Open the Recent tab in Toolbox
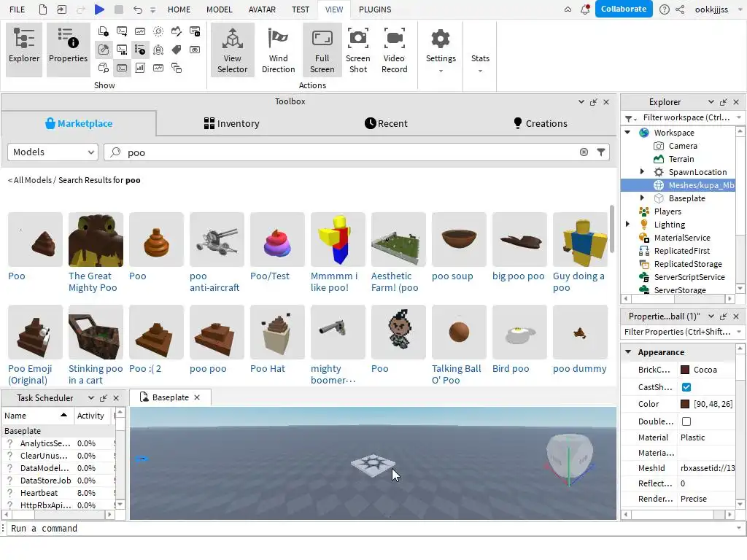The image size is (747, 560). tap(386, 123)
